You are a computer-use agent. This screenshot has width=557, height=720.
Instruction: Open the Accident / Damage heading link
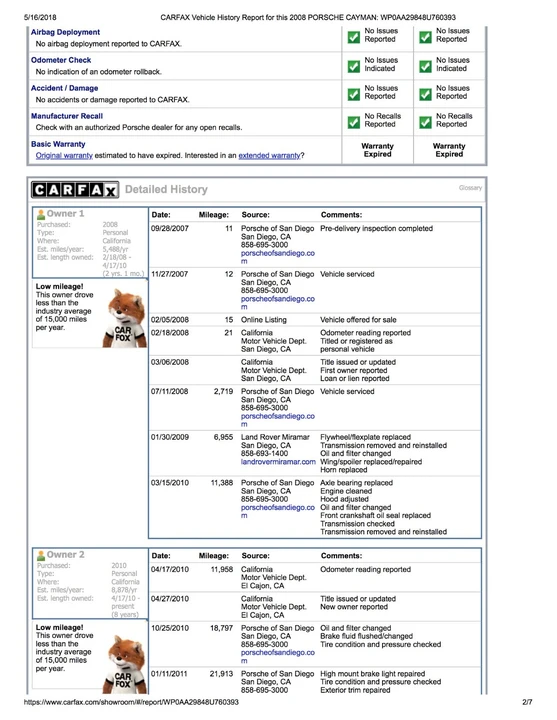coord(64,88)
